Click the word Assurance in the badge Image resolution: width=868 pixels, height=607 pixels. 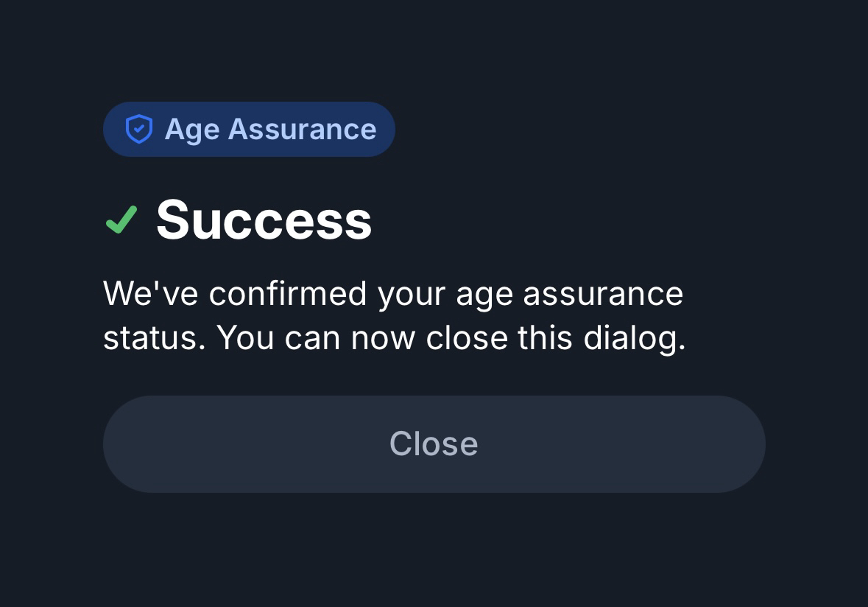[302, 129]
